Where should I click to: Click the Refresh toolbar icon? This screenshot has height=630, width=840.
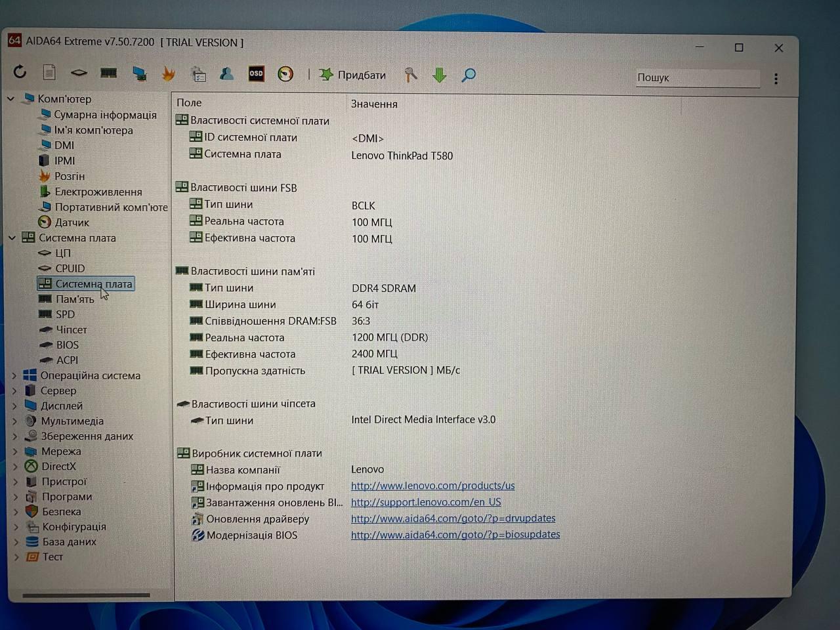(x=20, y=72)
